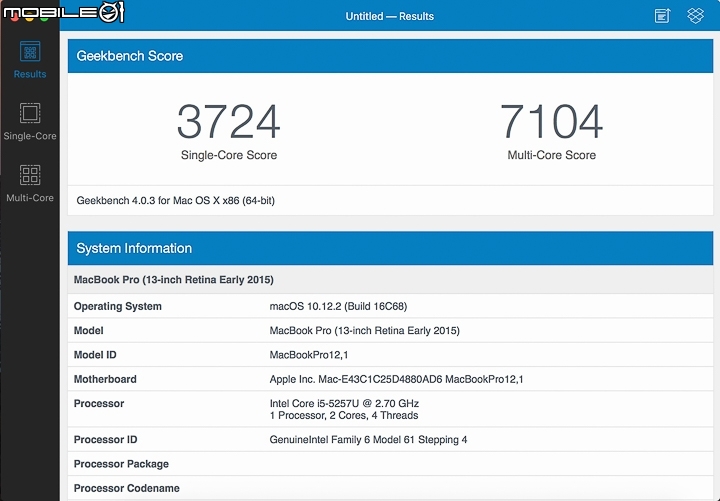Select the 1 Processor, 2 Cores, 4 Threads text
This screenshot has width=720, height=501.
coord(344,416)
